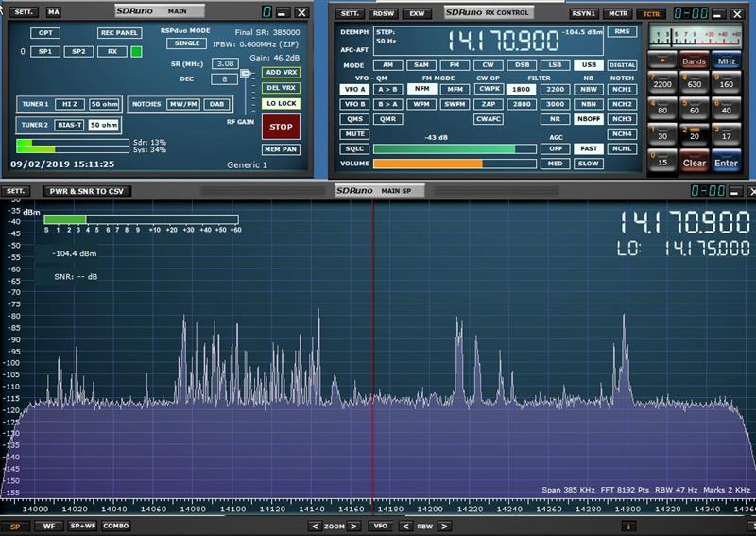Click the S-meter dial display in RX Control

click(x=695, y=37)
